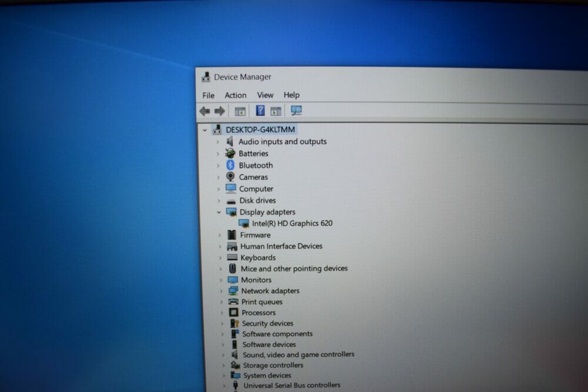Click the Device Manager window title text
588x392 pixels.
pyautogui.click(x=242, y=77)
